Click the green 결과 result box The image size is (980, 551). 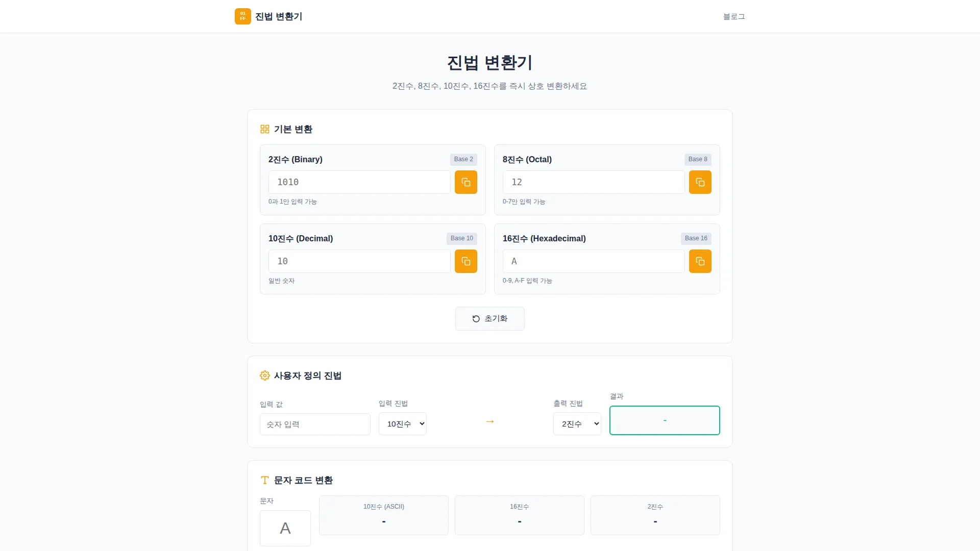(x=664, y=420)
